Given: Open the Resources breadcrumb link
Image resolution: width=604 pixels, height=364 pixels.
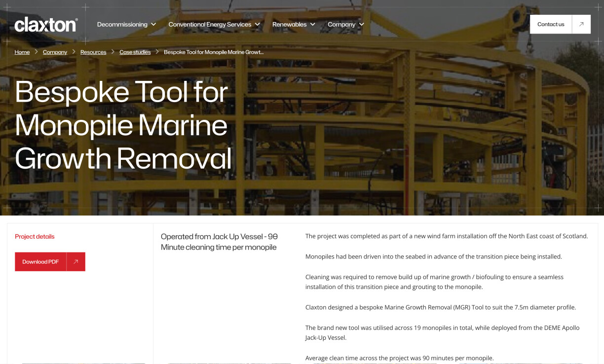Looking at the screenshot, I should coord(93,52).
